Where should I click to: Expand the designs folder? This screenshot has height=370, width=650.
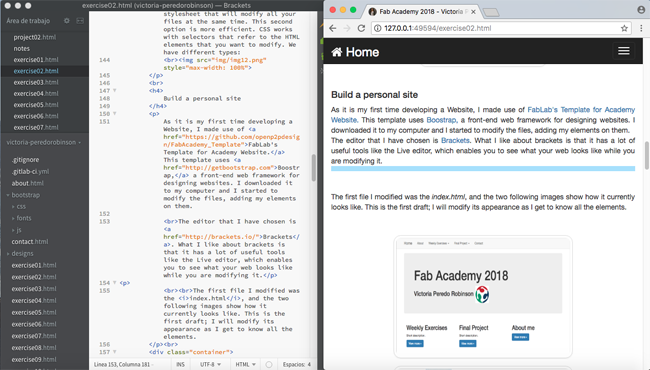click(x=8, y=254)
